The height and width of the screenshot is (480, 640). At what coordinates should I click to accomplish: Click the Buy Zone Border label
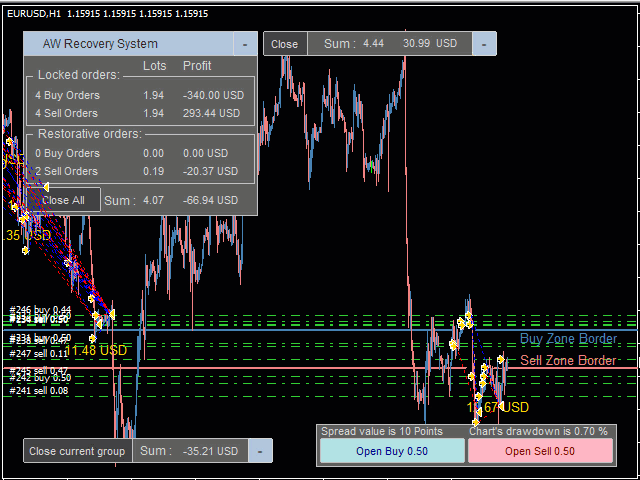point(569,339)
